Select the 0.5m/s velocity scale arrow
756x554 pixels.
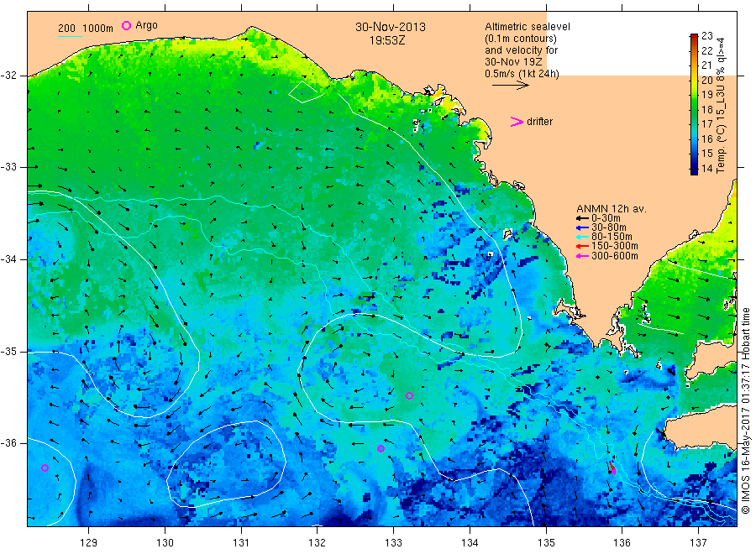[x=511, y=86]
